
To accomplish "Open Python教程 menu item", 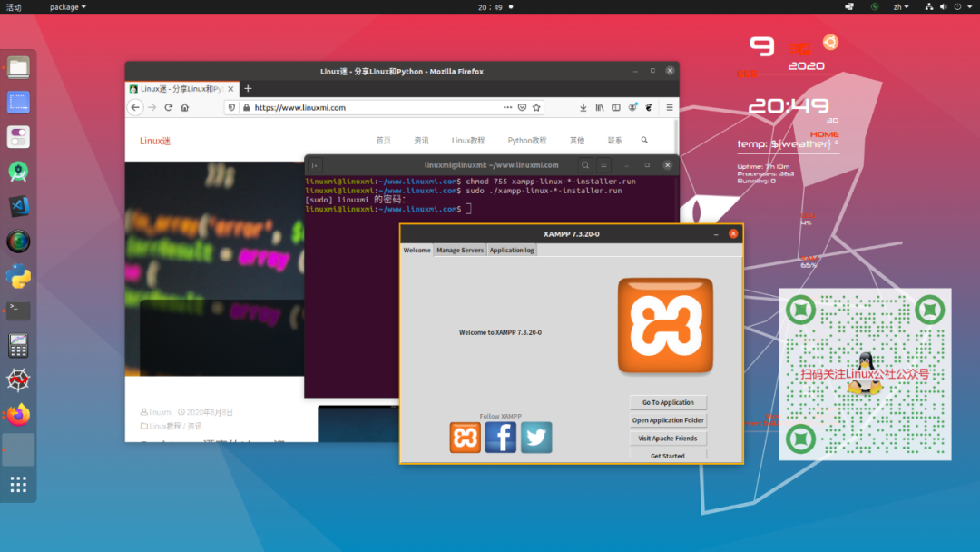I will (x=527, y=141).
